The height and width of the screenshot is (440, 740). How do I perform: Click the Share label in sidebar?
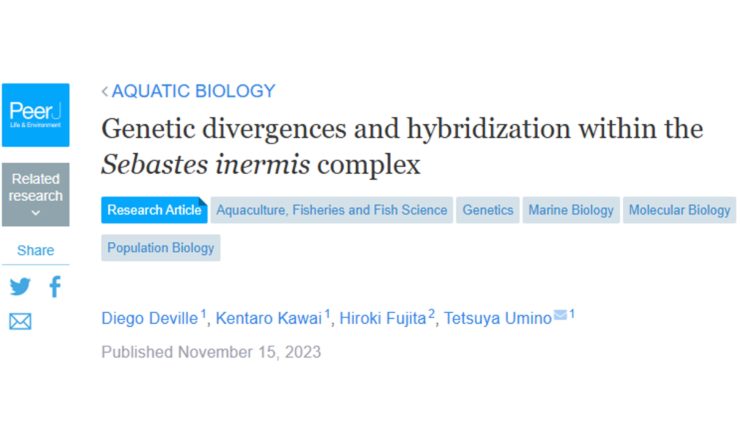(35, 250)
